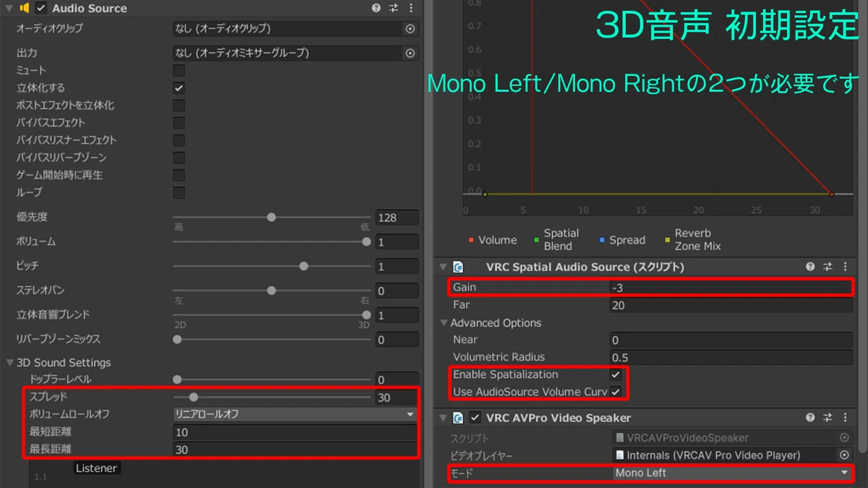
Task: Open VRC Spatial Audio Source help icon
Action: (x=811, y=267)
